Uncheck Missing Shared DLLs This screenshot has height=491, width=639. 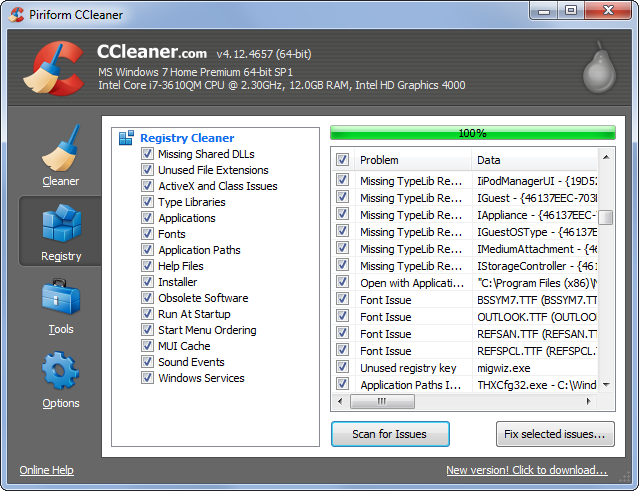click(x=147, y=154)
